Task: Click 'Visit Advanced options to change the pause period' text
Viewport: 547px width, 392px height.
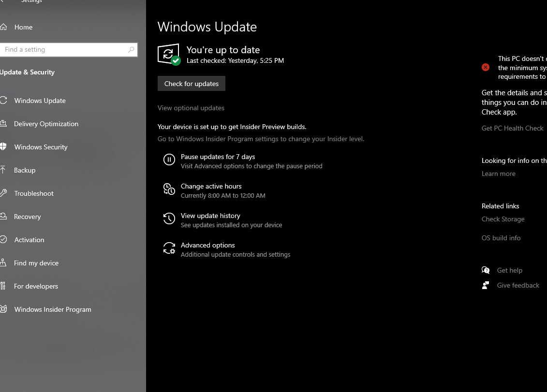Action: pos(251,166)
